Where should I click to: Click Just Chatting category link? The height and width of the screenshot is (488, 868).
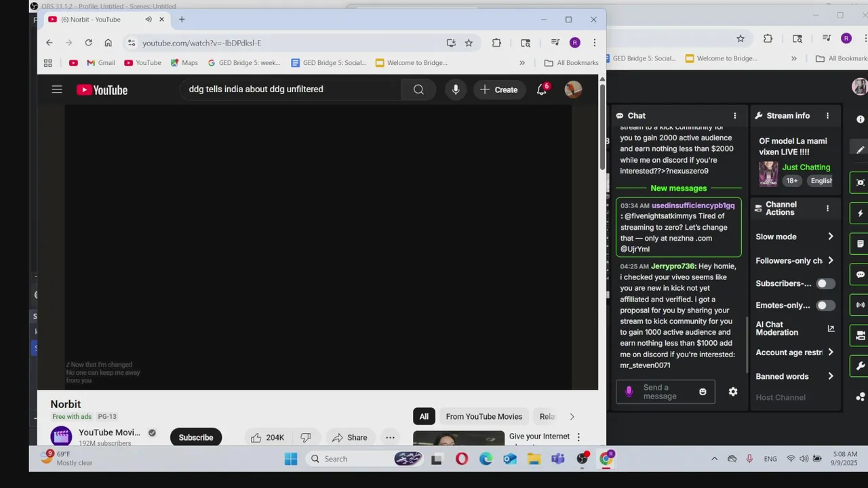click(x=806, y=167)
